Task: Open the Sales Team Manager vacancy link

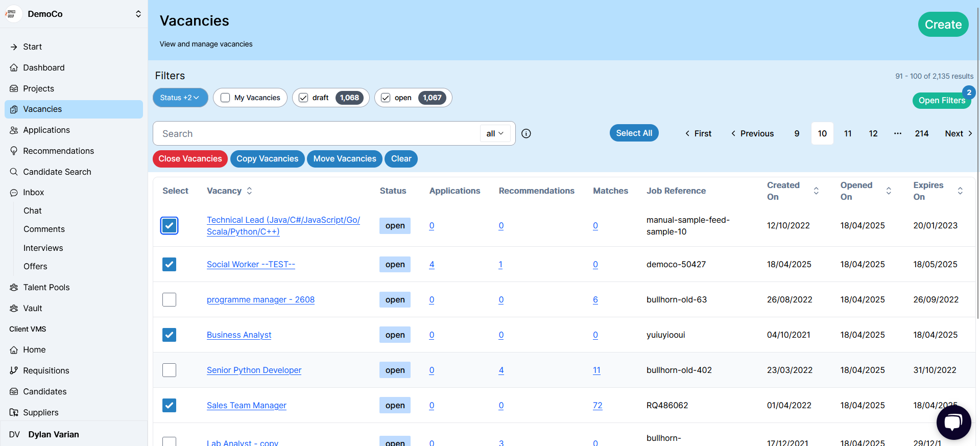Action: point(246,405)
